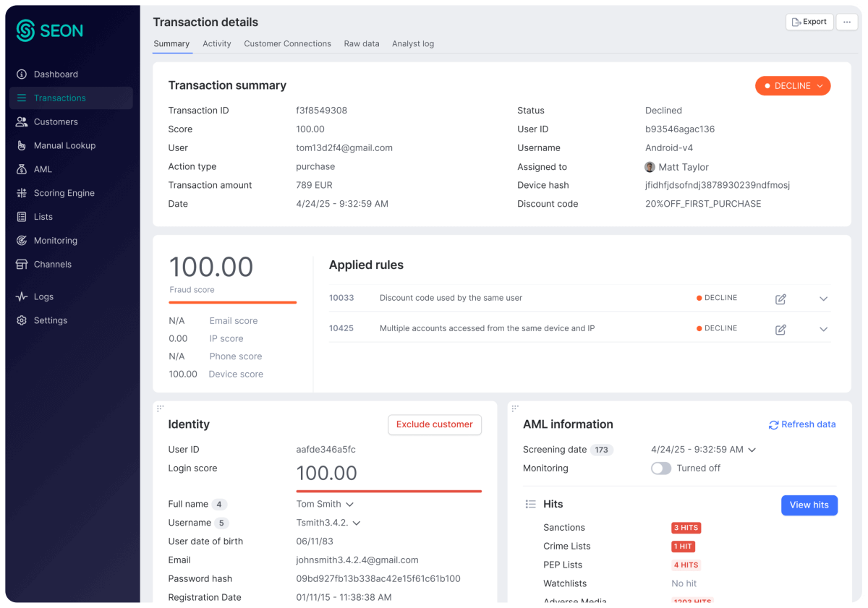Open the Raw data tab
The height and width of the screenshot is (608, 868).
[362, 44]
